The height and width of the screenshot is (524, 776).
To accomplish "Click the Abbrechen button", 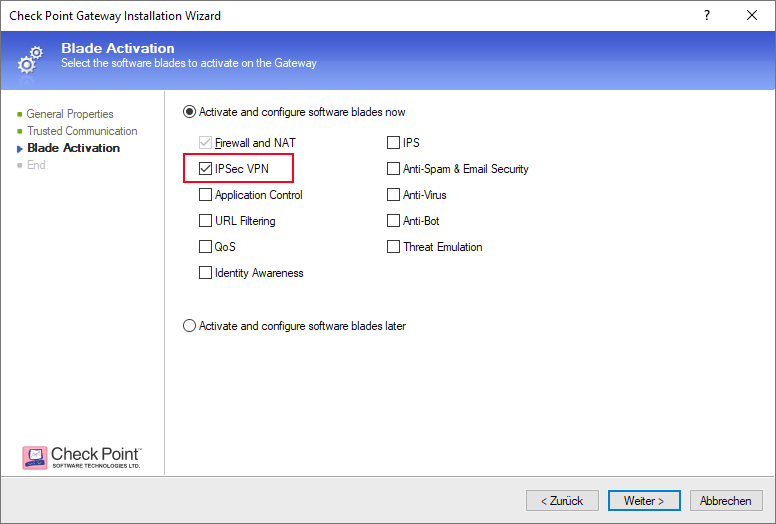I will [x=725, y=500].
